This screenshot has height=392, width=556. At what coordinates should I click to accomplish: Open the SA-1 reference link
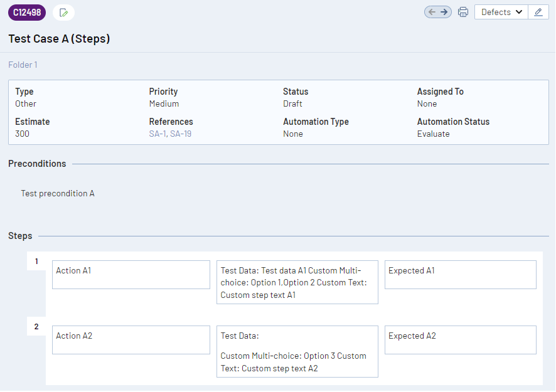click(157, 134)
